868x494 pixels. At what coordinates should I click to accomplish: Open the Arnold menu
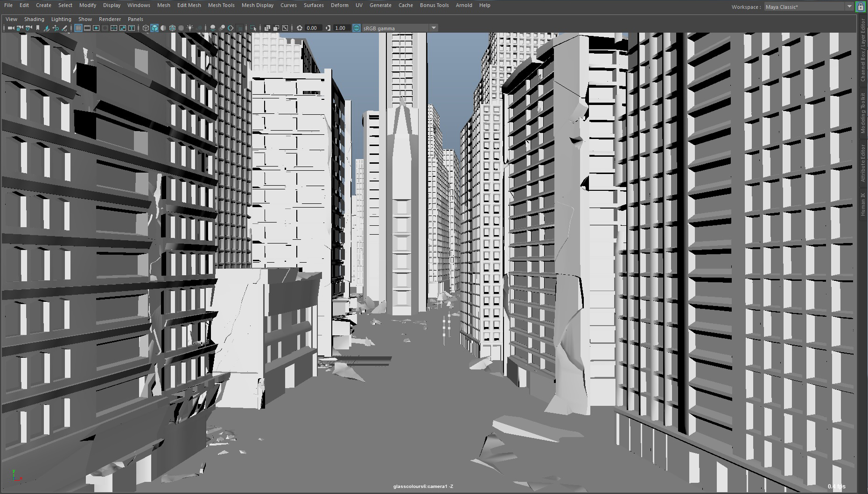(464, 5)
